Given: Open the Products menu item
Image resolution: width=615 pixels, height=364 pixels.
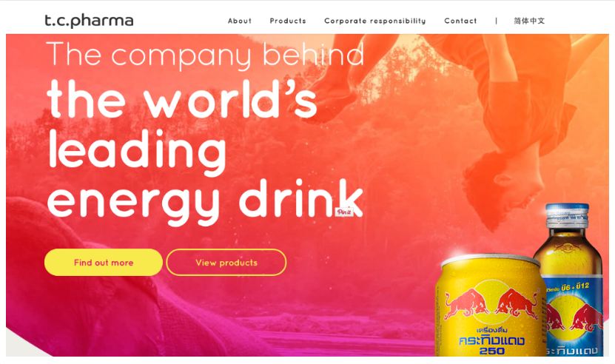Looking at the screenshot, I should point(288,21).
